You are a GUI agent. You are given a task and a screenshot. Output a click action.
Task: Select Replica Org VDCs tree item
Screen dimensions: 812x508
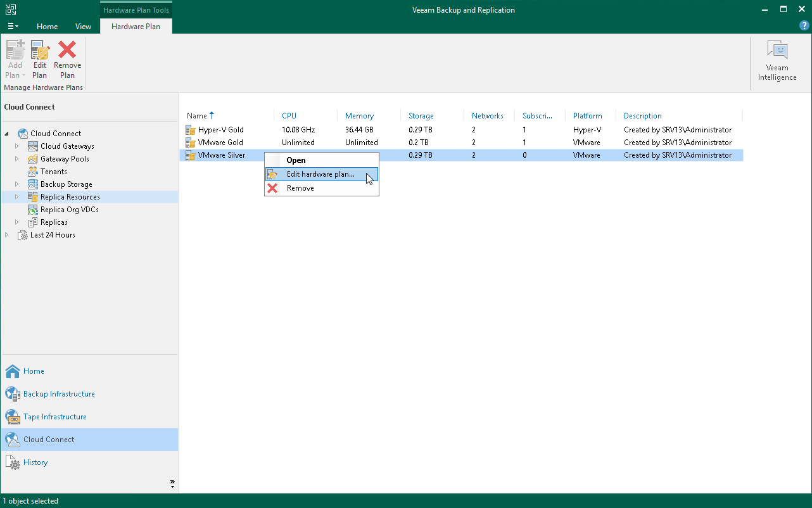tap(69, 210)
